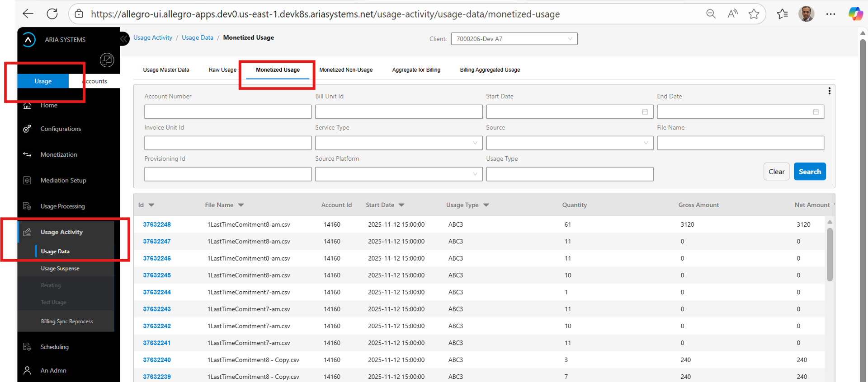868x382 pixels.
Task: Open the Client dropdown selector
Action: click(514, 39)
